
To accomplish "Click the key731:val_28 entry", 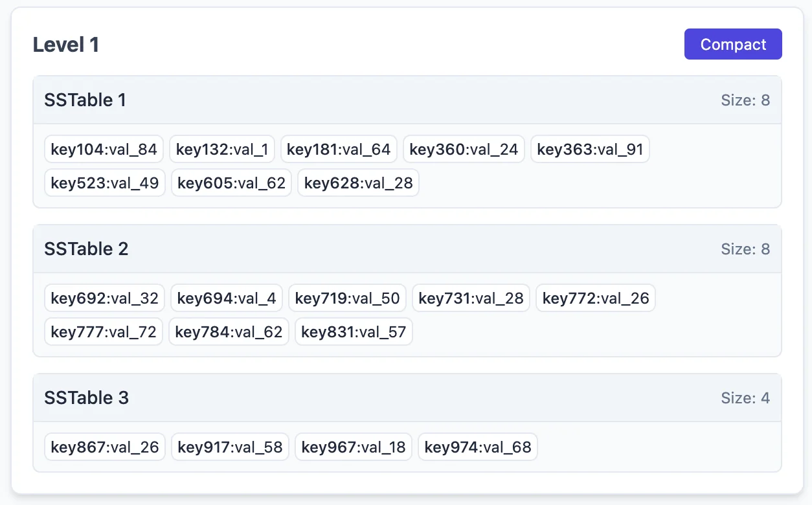I will [x=471, y=298].
